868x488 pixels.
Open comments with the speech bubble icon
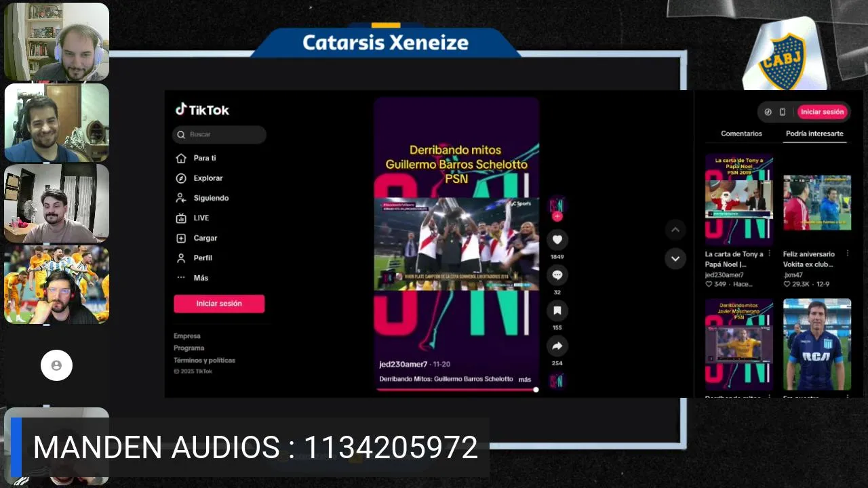(557, 275)
